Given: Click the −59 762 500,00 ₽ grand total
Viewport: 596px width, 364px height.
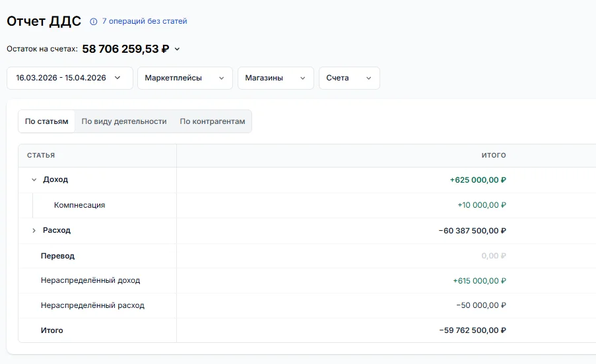Looking at the screenshot, I should coord(473,330).
